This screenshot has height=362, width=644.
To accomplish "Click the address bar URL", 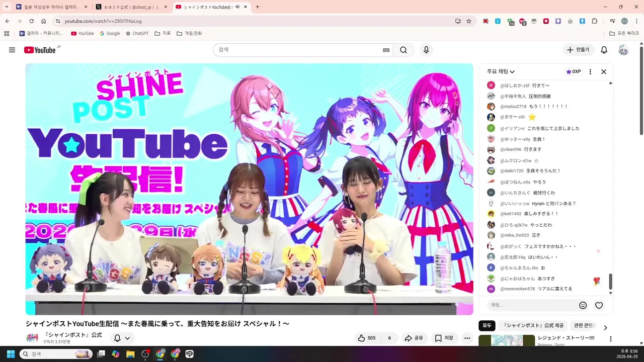I will 103,21.
